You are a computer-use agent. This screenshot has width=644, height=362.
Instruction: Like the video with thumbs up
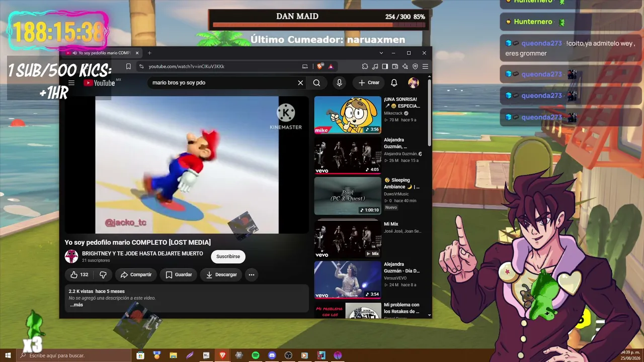tap(79, 275)
